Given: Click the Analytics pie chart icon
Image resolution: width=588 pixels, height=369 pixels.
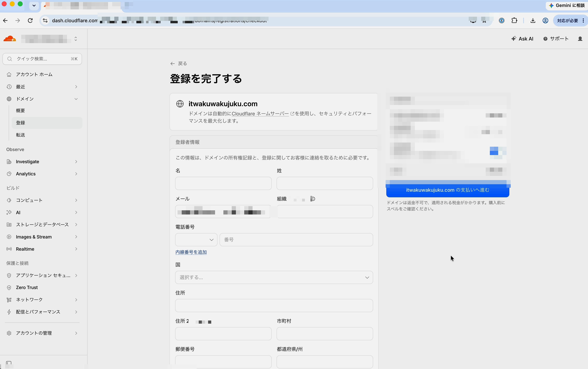Looking at the screenshot, I should pyautogui.click(x=9, y=174).
